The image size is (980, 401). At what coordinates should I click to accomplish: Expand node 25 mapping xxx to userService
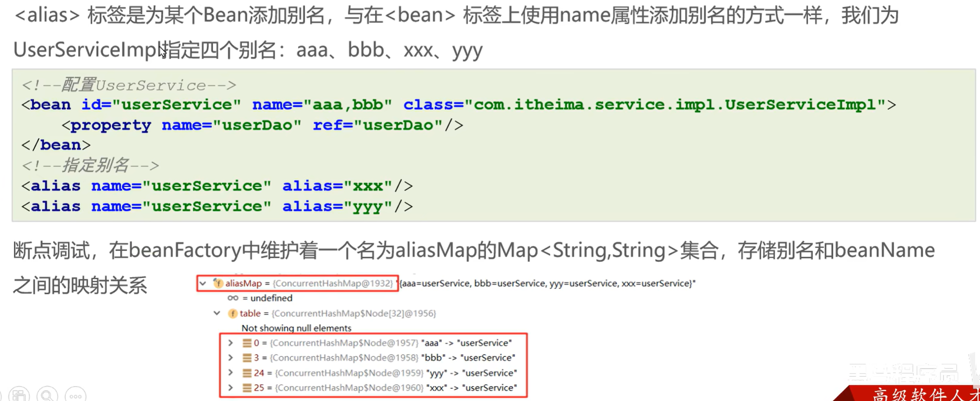click(x=231, y=388)
